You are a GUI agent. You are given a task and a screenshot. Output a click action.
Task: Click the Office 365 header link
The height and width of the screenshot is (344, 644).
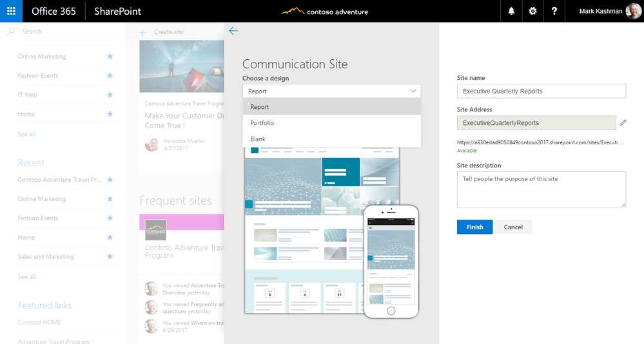(x=54, y=11)
